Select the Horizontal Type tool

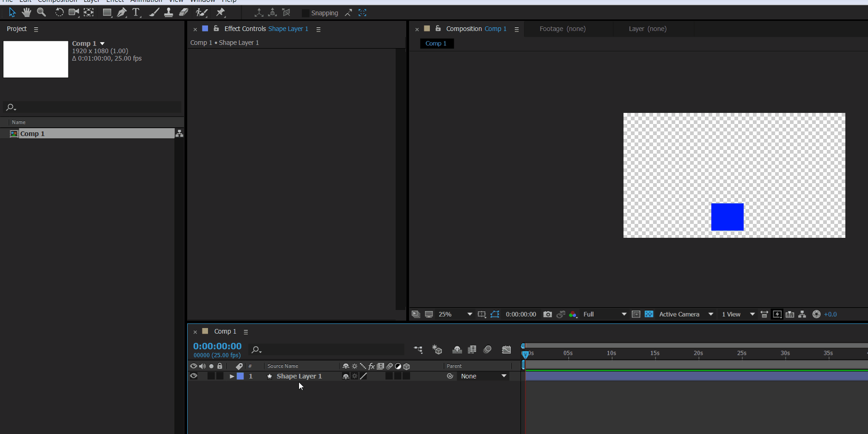click(136, 12)
